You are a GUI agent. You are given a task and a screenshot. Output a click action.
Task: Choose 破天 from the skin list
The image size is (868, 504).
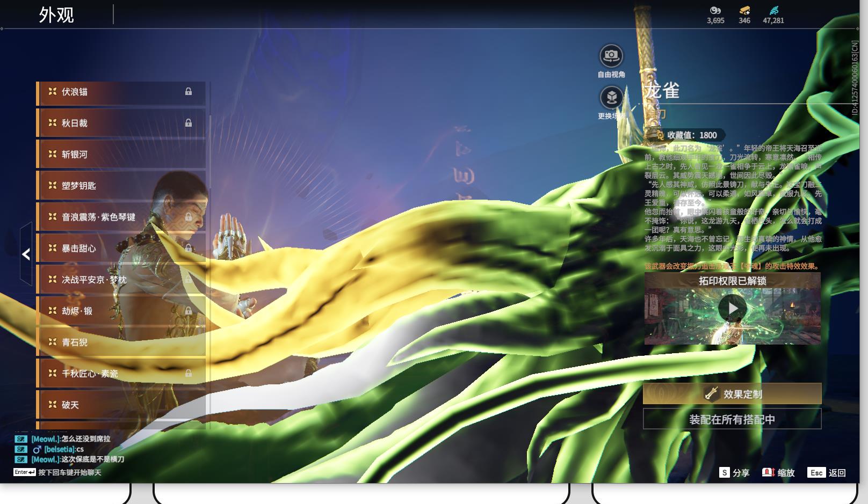coord(121,405)
